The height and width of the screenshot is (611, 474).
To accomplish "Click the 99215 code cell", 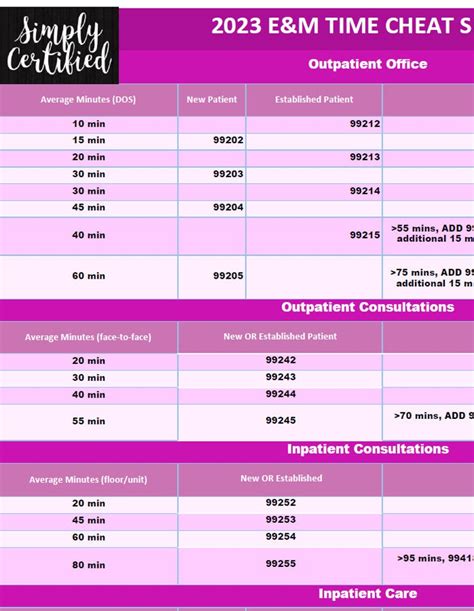I will pos(314,236).
